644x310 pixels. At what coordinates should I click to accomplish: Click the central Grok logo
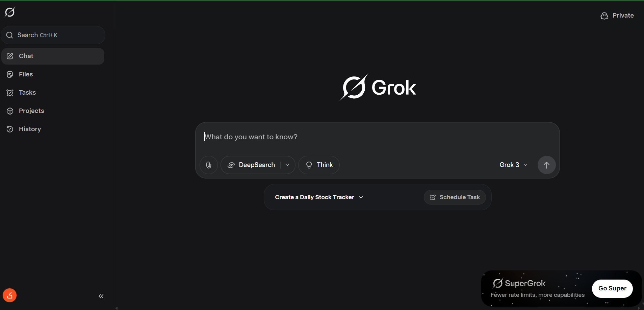(378, 88)
